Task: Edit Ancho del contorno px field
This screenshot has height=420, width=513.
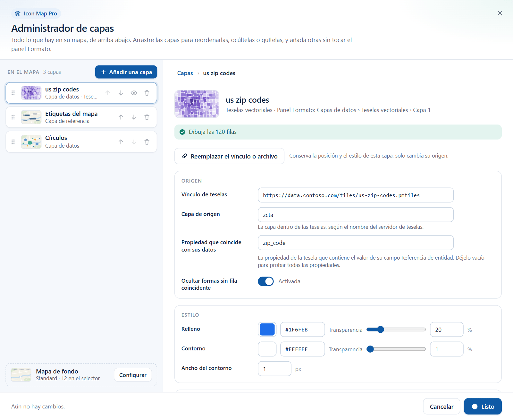Action: [274, 369]
